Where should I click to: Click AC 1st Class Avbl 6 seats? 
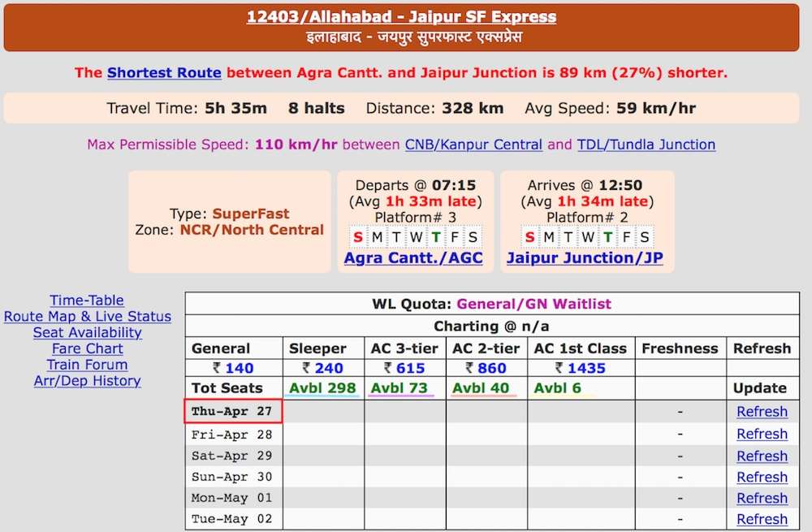[x=558, y=388]
